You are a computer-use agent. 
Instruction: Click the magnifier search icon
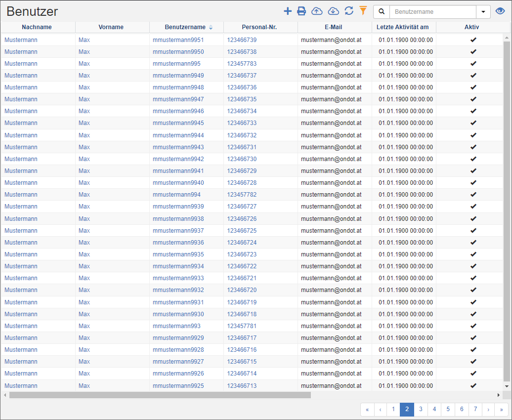pyautogui.click(x=382, y=11)
